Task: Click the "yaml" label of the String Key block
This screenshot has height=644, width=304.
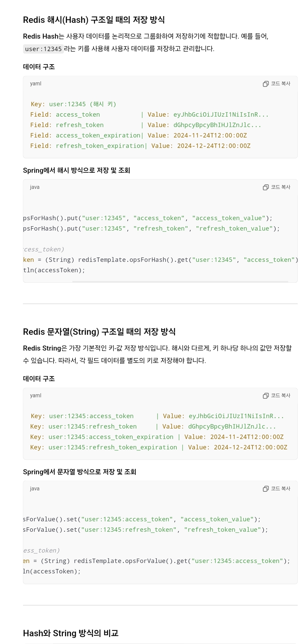Action: click(36, 396)
